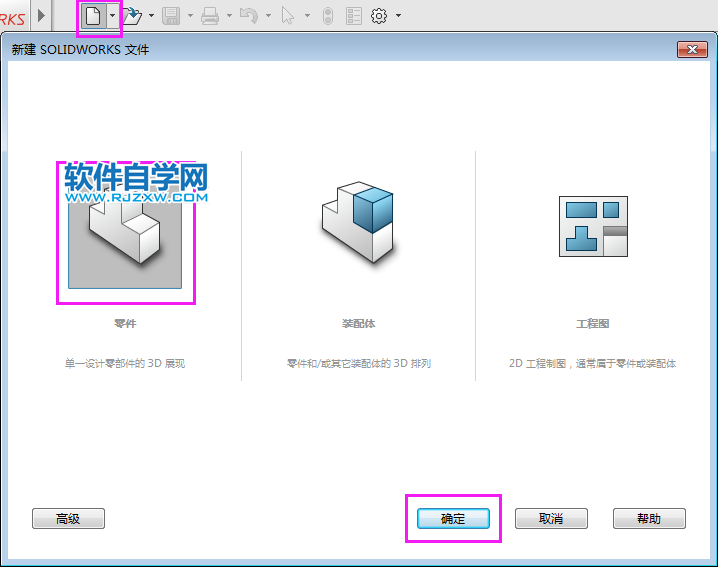This screenshot has height=567, width=718.
Task: Click the 零件和/或其它装配体的 3D 排列 description
Action: (x=359, y=364)
